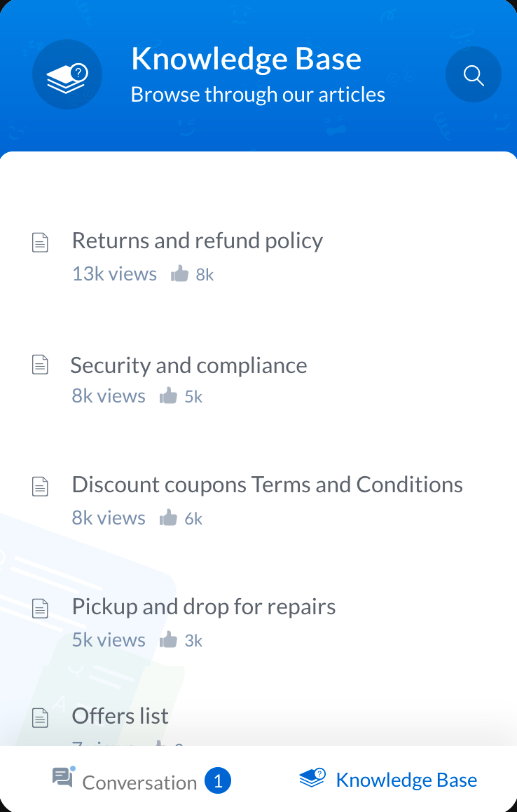The width and height of the screenshot is (517, 812).
Task: Open Pickup and drop for repairs article
Action: (x=203, y=607)
